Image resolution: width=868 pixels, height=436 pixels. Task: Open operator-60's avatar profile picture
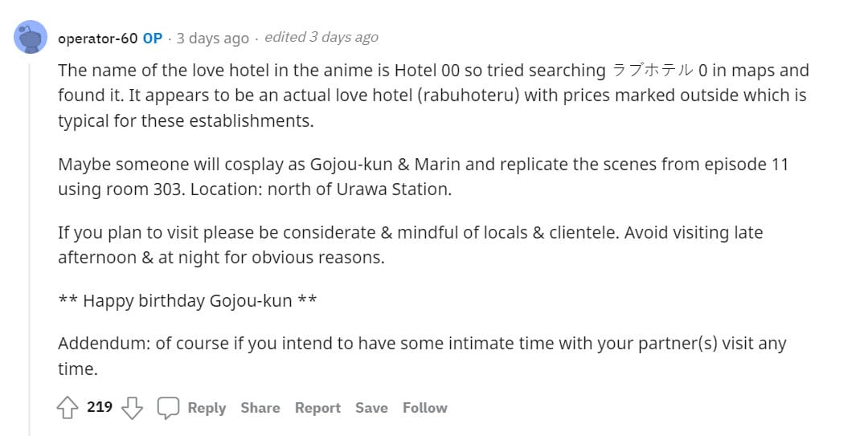pyautogui.click(x=31, y=37)
